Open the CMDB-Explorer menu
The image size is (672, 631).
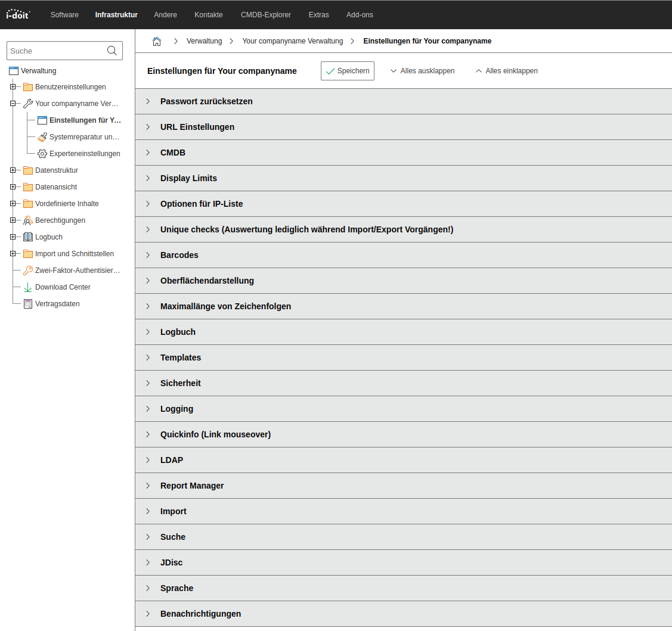tap(266, 15)
